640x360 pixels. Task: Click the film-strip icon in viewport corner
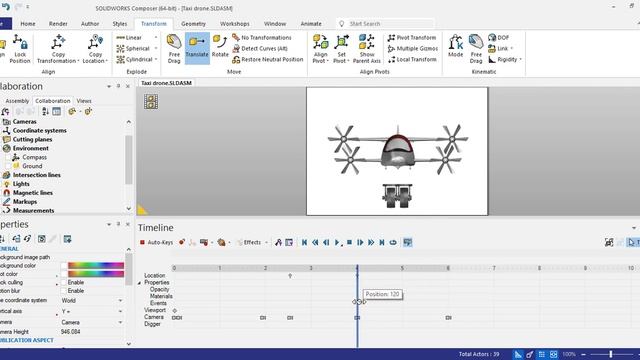click(x=151, y=102)
